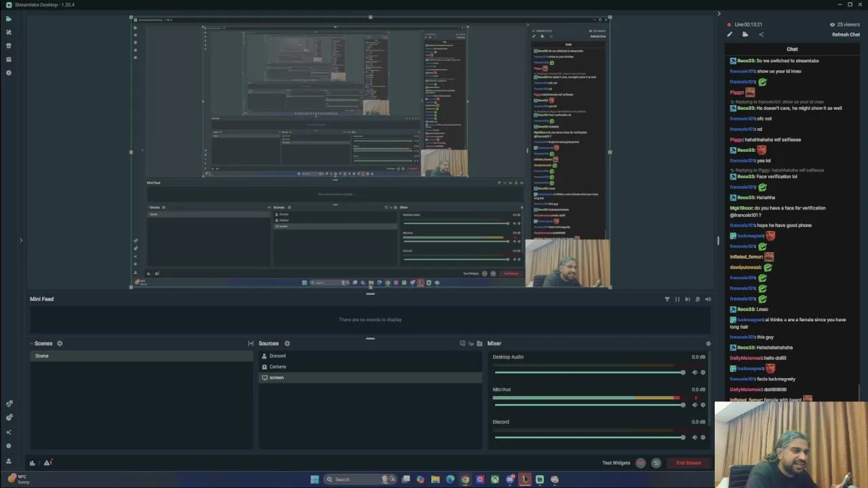Open the App Store icon in sidebar
Viewport: 868px width, 488px height.
(x=8, y=45)
